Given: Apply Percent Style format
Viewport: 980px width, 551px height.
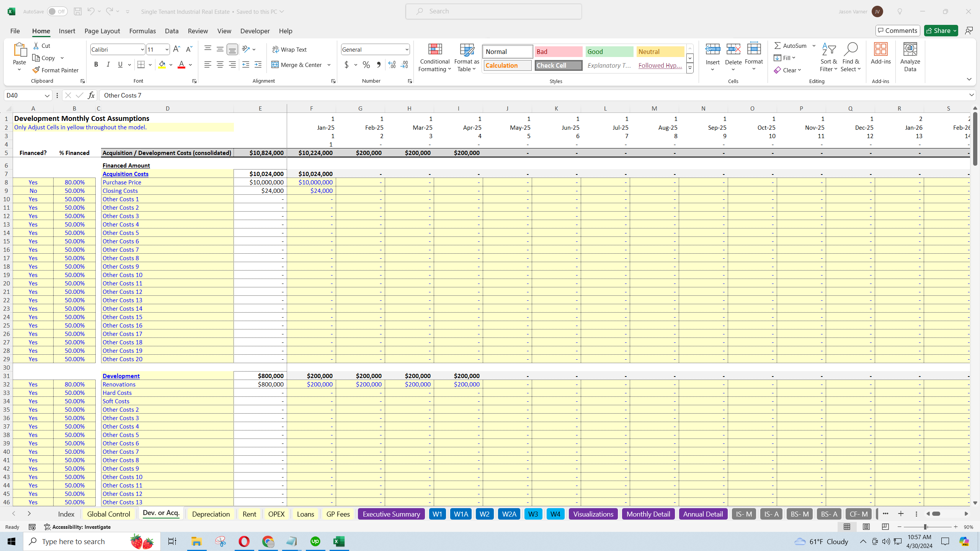Looking at the screenshot, I should tap(366, 65).
